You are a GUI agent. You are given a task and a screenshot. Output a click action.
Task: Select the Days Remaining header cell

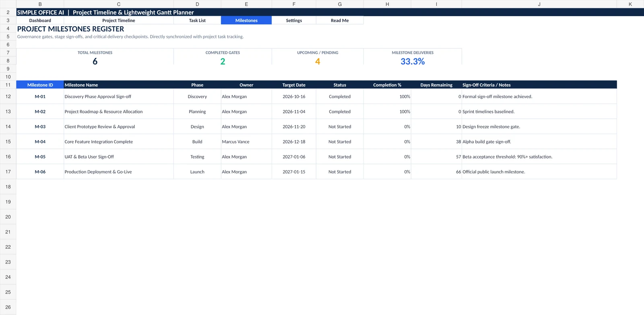click(436, 85)
